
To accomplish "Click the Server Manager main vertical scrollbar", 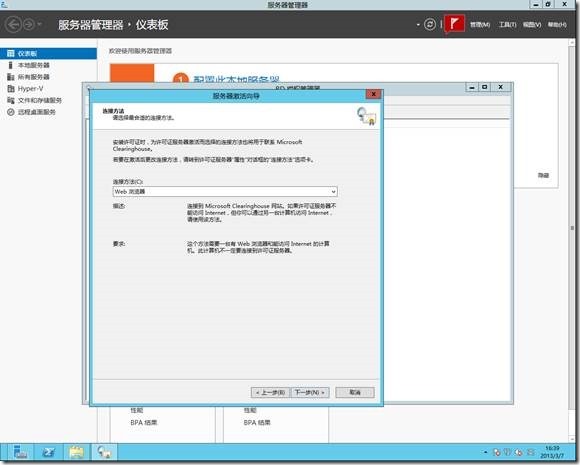I will (x=573, y=240).
